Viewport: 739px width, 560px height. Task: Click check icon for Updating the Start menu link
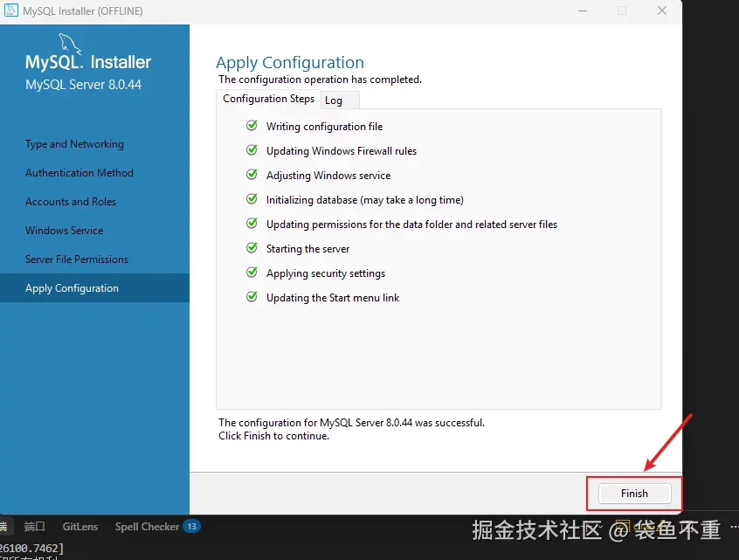tap(252, 297)
